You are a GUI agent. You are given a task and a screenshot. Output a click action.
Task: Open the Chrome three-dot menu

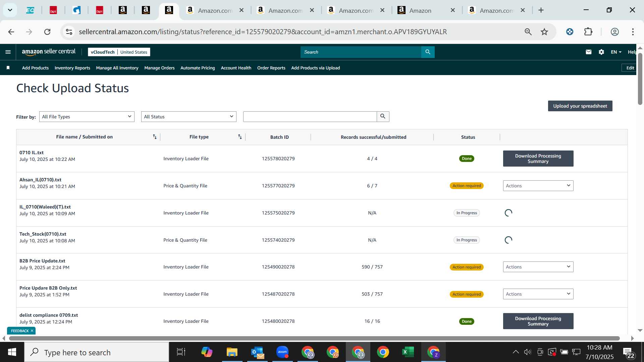pos(633,32)
